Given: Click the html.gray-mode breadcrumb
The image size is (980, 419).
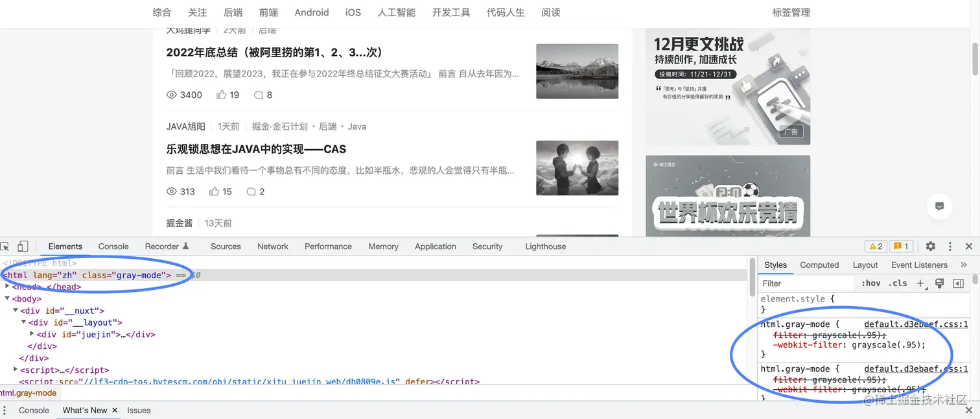Looking at the screenshot, I should (28, 393).
